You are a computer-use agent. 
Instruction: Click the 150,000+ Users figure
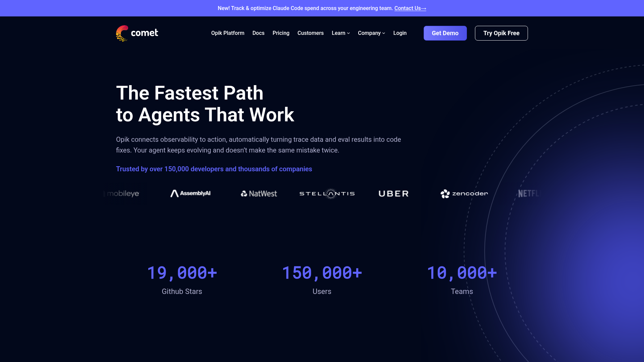pos(322,273)
